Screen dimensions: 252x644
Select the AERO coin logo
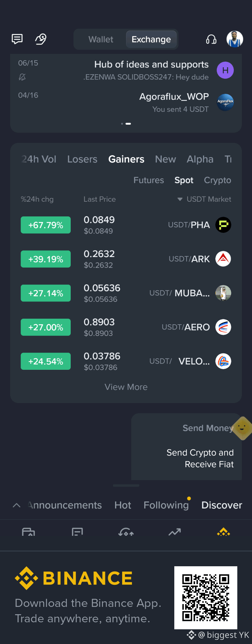[223, 327]
